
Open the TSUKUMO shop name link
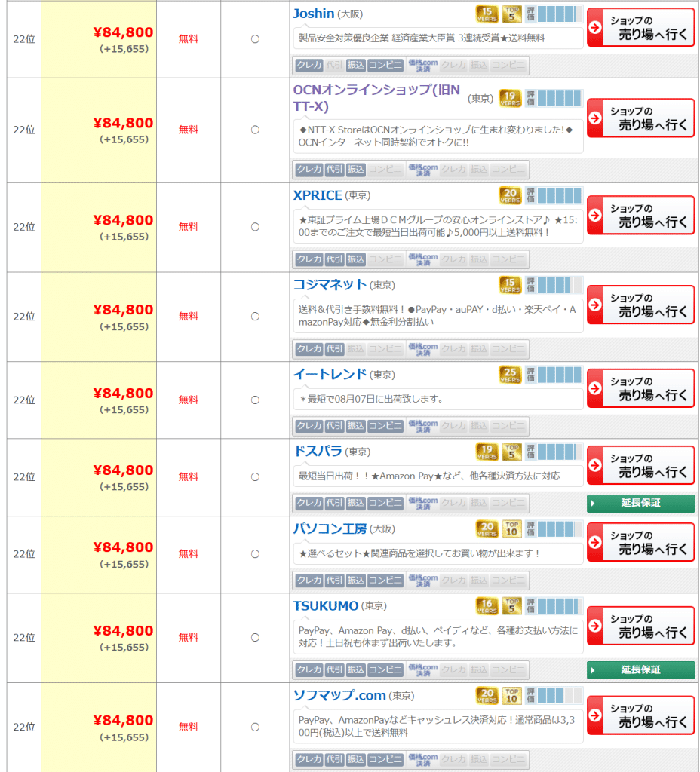point(326,605)
